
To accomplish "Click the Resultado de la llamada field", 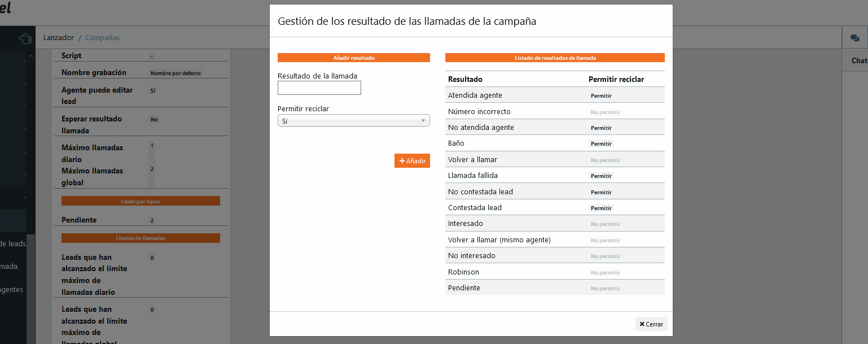I will click(319, 88).
